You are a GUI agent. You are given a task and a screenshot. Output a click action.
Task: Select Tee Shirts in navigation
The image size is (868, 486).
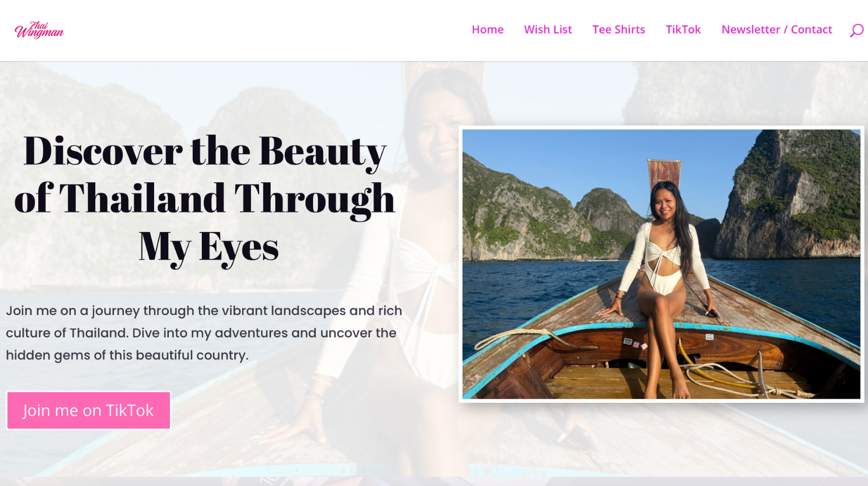pos(619,30)
